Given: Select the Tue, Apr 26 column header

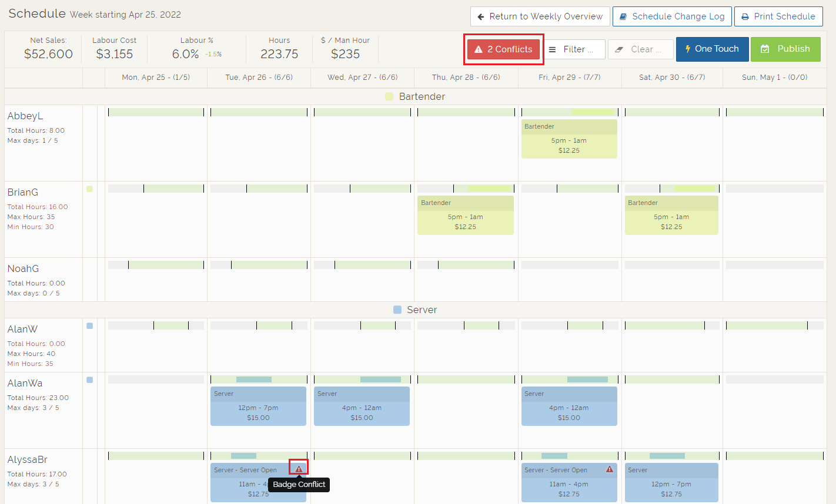Looking at the screenshot, I should pyautogui.click(x=259, y=78).
